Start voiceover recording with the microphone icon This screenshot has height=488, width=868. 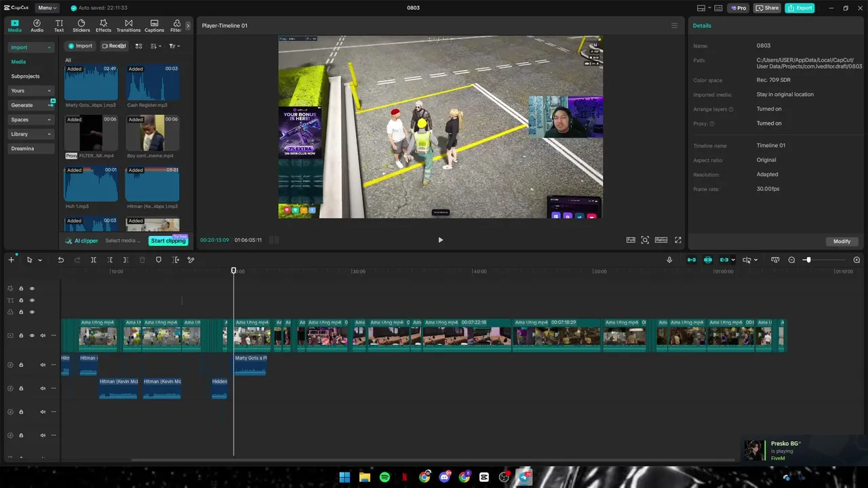tap(669, 260)
